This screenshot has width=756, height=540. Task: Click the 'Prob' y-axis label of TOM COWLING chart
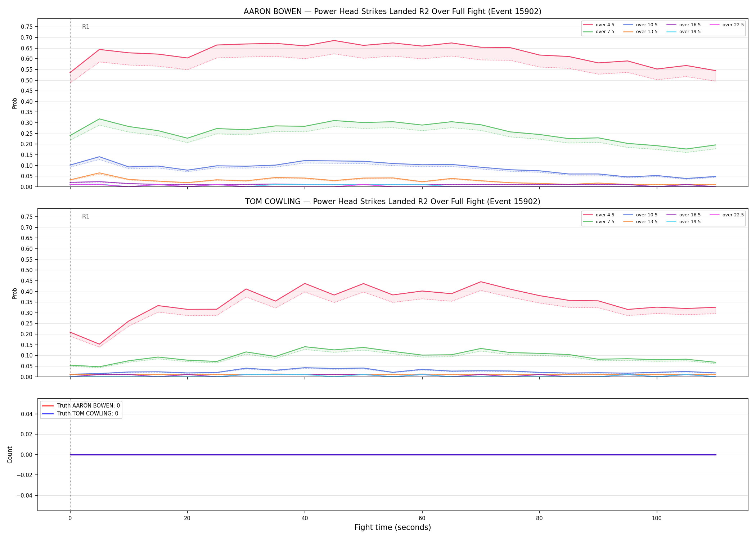(x=14, y=293)
